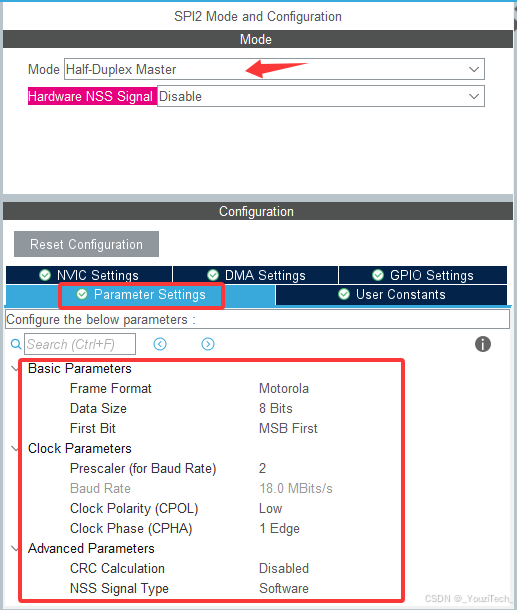Select the Clock Polarity (CPOL) label
Screen dimensions: 517x610
tap(134, 508)
